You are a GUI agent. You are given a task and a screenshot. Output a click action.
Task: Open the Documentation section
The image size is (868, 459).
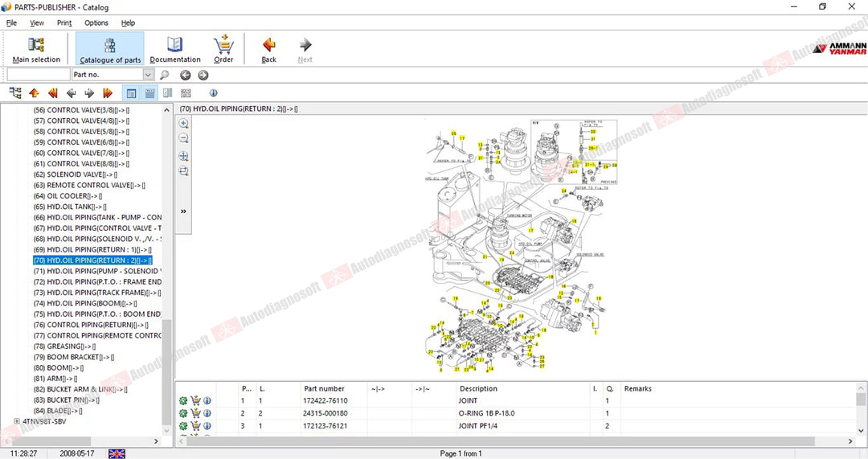175,49
